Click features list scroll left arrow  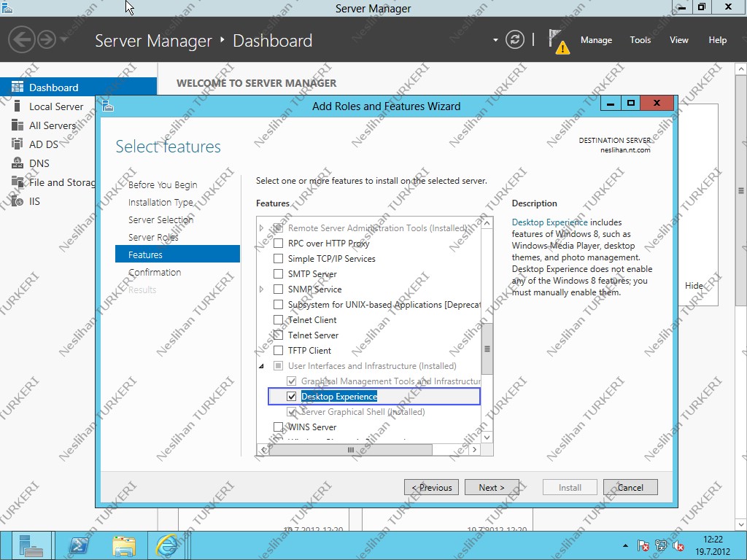pos(263,449)
